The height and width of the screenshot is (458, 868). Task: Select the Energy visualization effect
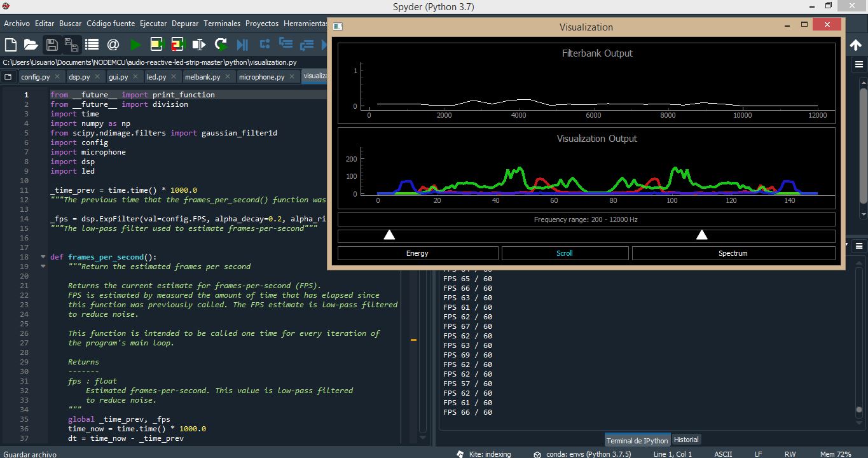[x=418, y=253]
